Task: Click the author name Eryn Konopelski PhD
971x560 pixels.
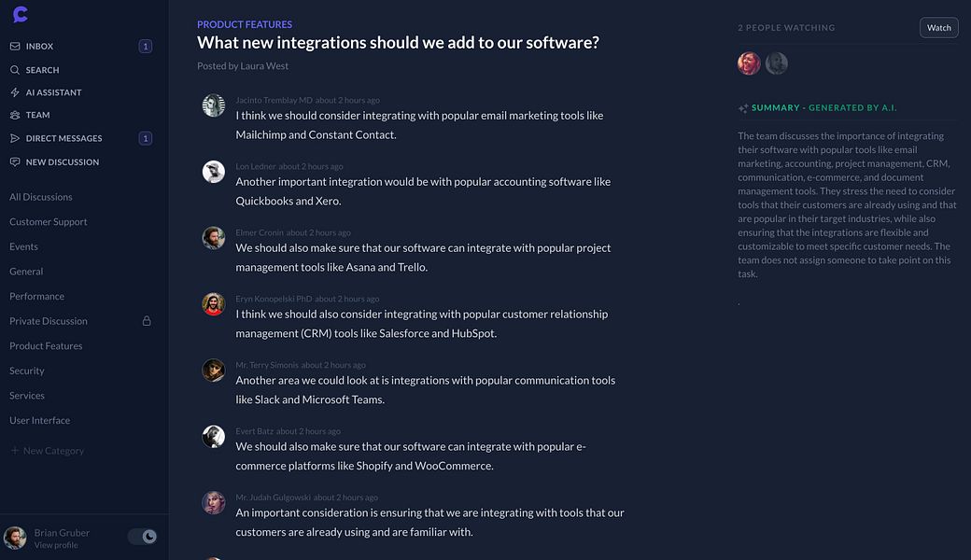Action: tap(274, 299)
